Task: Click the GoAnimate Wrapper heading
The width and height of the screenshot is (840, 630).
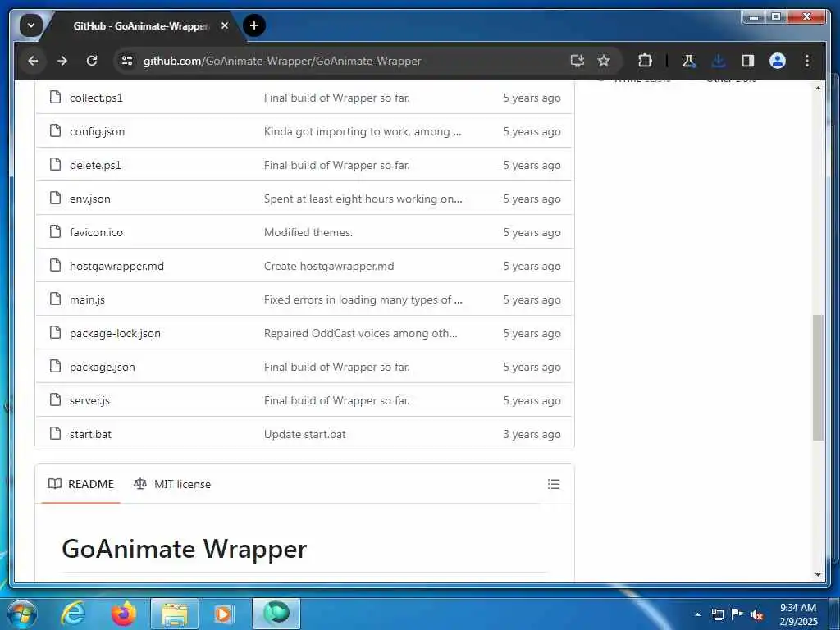Action: pyautogui.click(x=185, y=549)
